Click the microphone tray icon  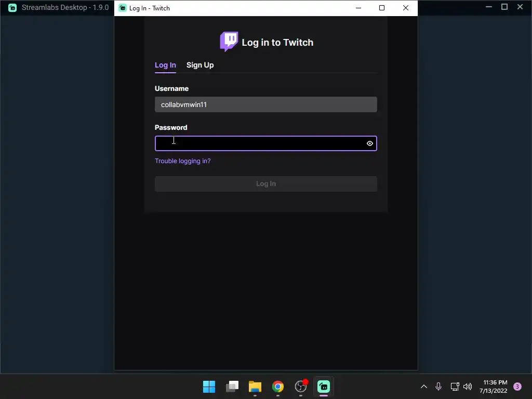(x=438, y=387)
